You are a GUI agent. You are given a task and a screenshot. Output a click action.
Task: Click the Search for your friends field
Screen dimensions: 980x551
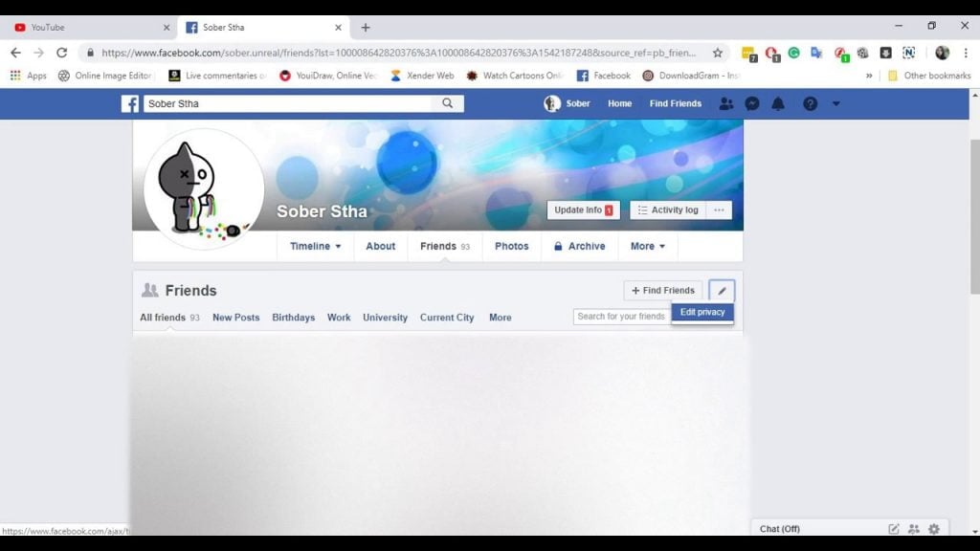622,316
